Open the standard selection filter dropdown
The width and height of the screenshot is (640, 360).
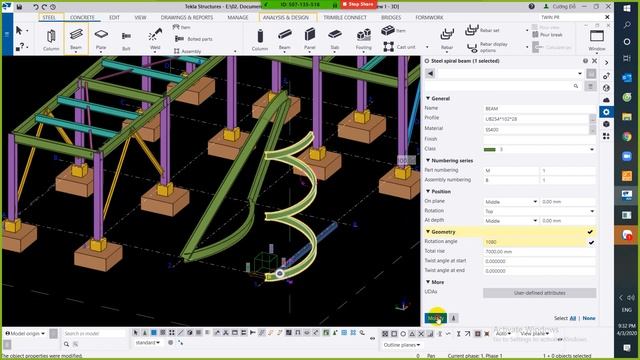pos(148,342)
